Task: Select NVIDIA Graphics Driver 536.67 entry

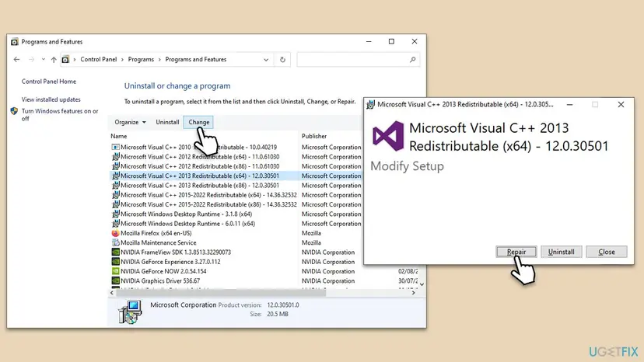Action: [x=160, y=280]
